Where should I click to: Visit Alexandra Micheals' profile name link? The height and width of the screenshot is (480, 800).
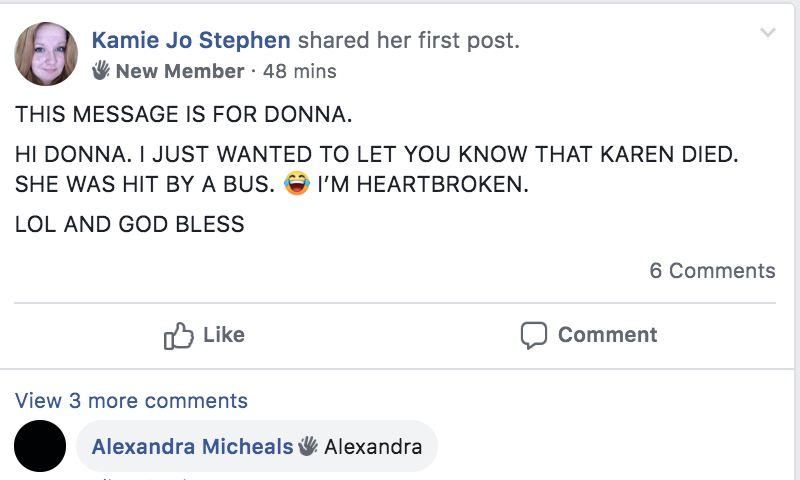coord(192,446)
